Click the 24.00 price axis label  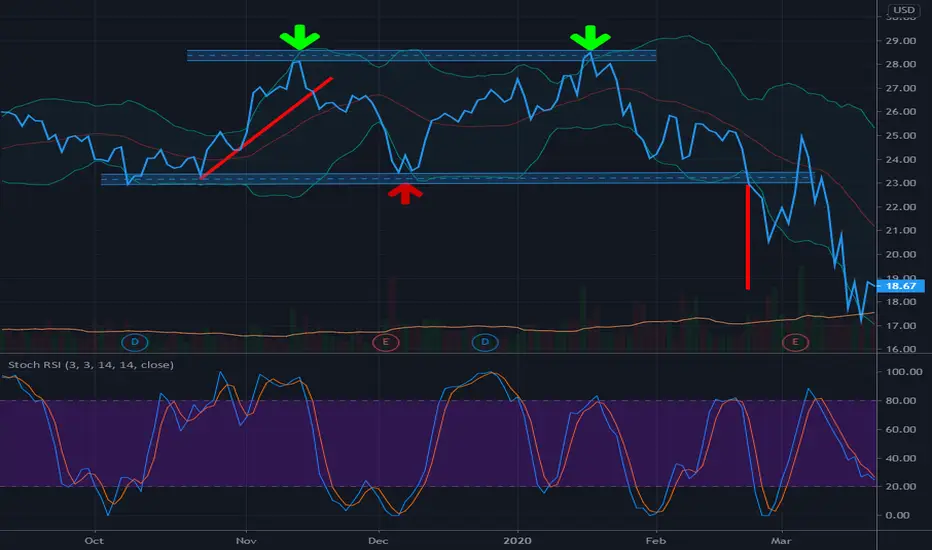(x=900, y=159)
